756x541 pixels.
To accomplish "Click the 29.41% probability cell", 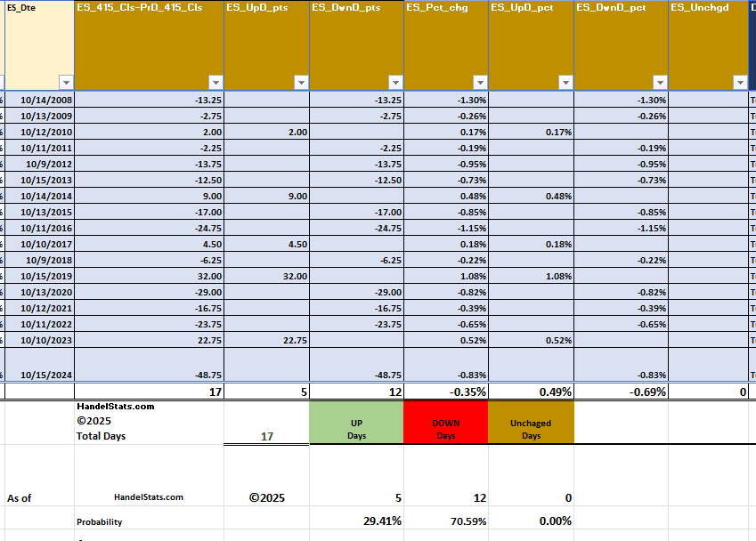I will (x=356, y=521).
